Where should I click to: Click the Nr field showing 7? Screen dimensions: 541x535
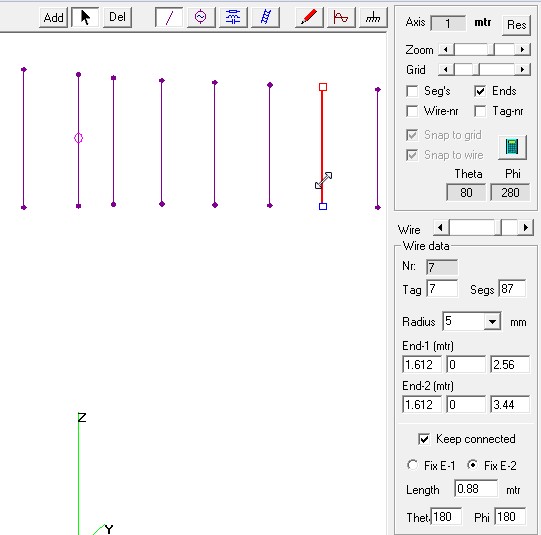pyautogui.click(x=442, y=267)
